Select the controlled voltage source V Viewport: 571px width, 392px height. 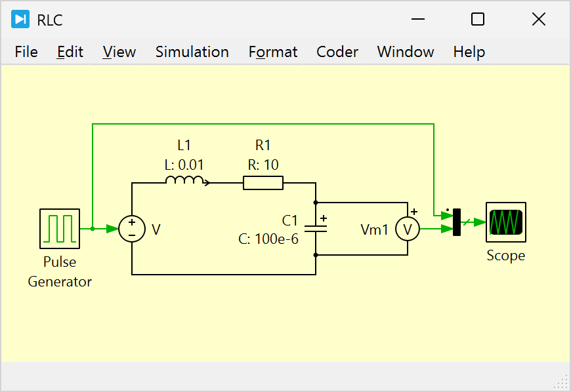[x=132, y=229]
